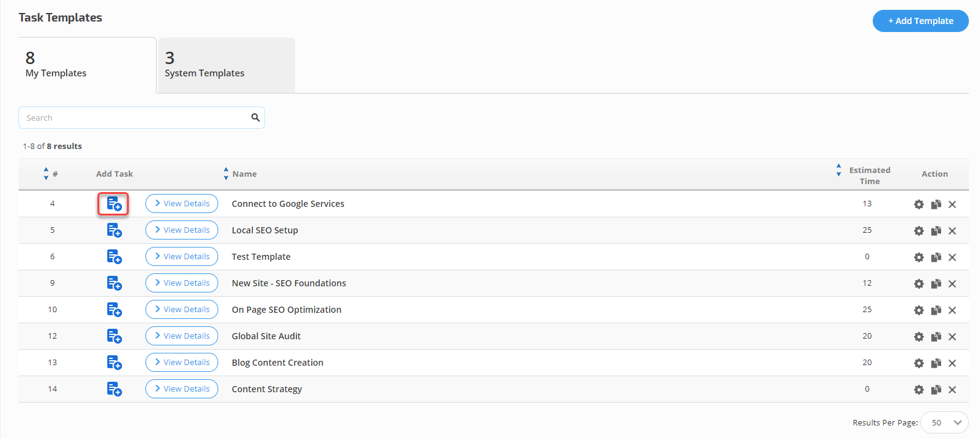Sort by Estimated Time column
The height and width of the screenshot is (439, 980).
point(839,170)
